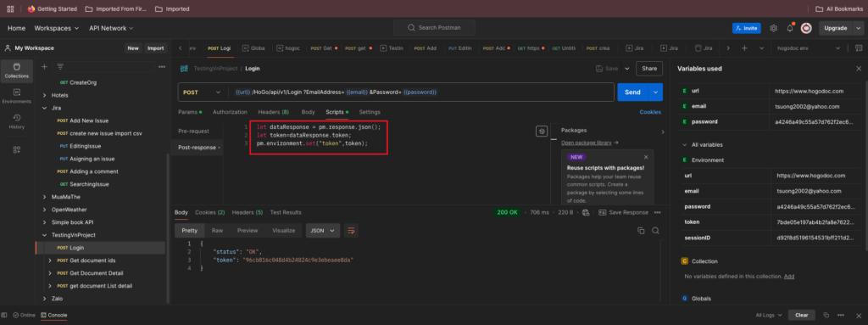Open the JSON response format dropdown

[x=323, y=230]
